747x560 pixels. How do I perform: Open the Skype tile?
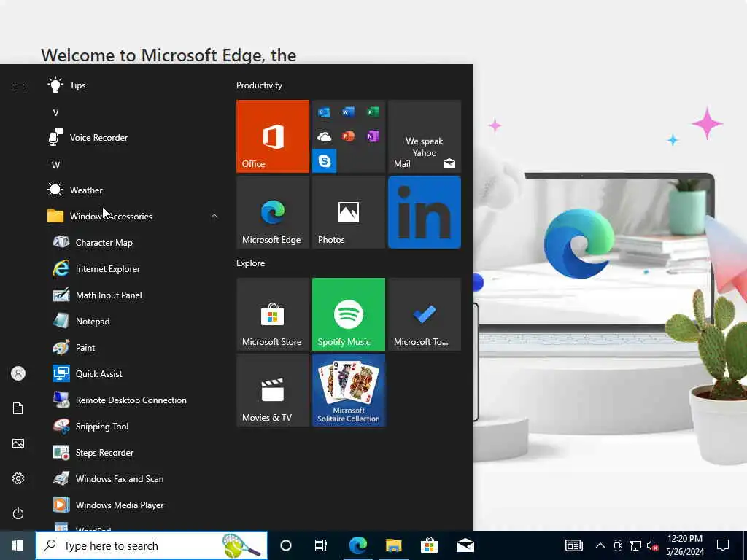pyautogui.click(x=325, y=160)
